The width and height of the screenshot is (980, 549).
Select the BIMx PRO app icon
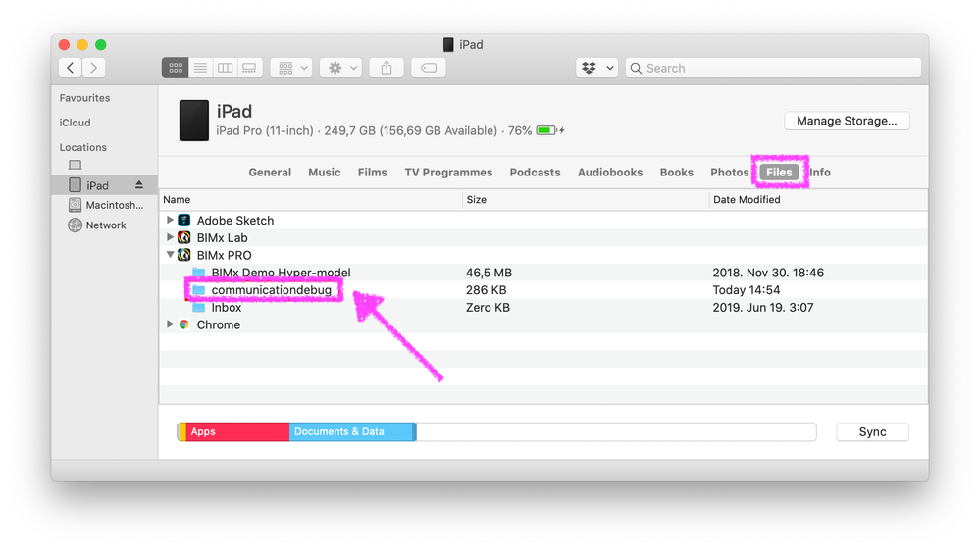(183, 255)
